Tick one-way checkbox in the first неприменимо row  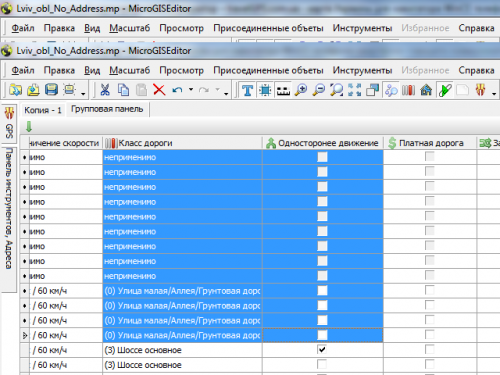point(322,157)
